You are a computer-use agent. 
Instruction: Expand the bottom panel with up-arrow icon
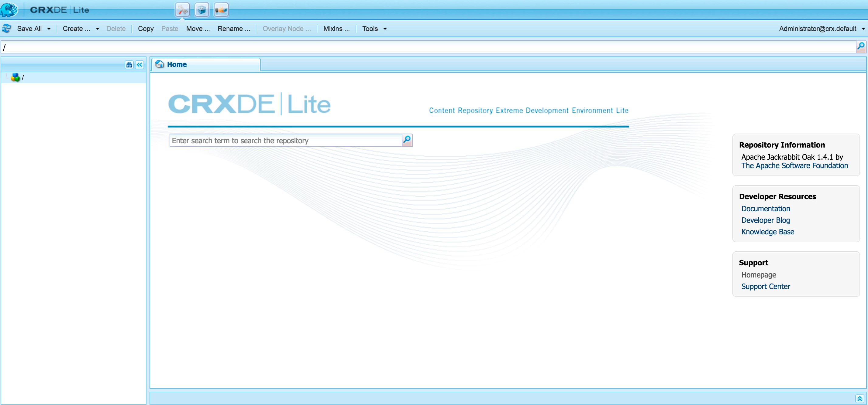coord(859,398)
